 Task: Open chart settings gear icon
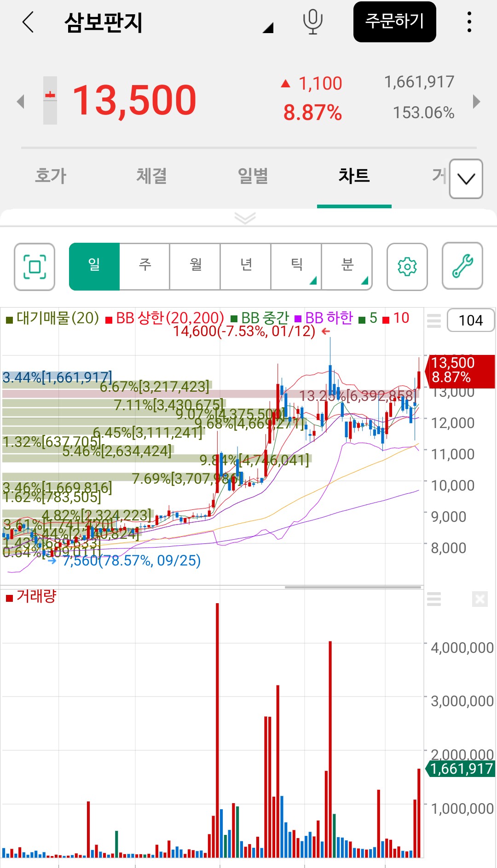407,267
